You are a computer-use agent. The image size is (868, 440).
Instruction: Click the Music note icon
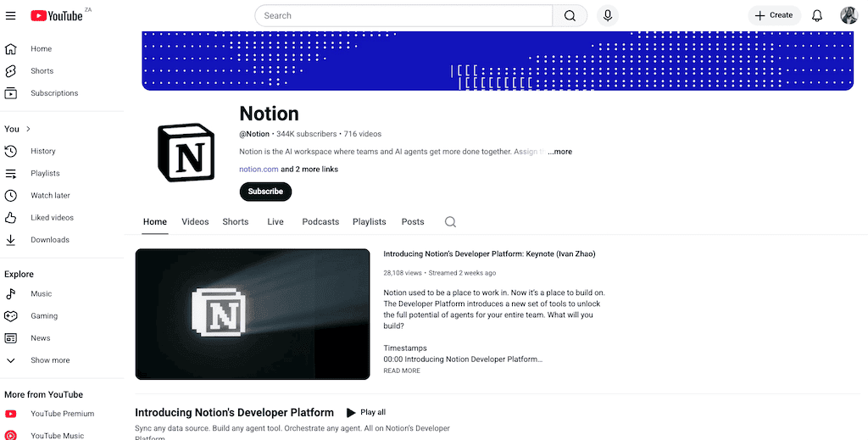coord(10,294)
